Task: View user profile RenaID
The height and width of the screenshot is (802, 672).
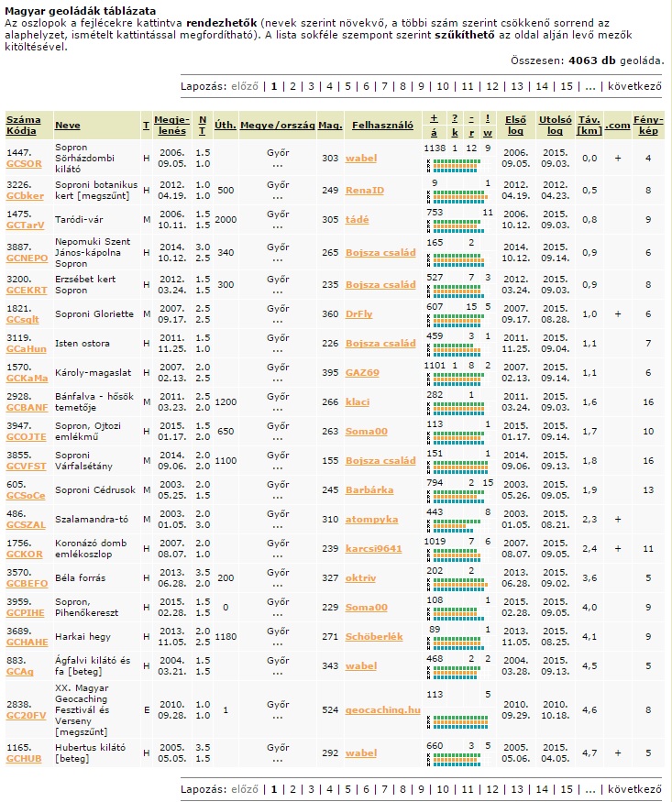Action: pos(365,191)
